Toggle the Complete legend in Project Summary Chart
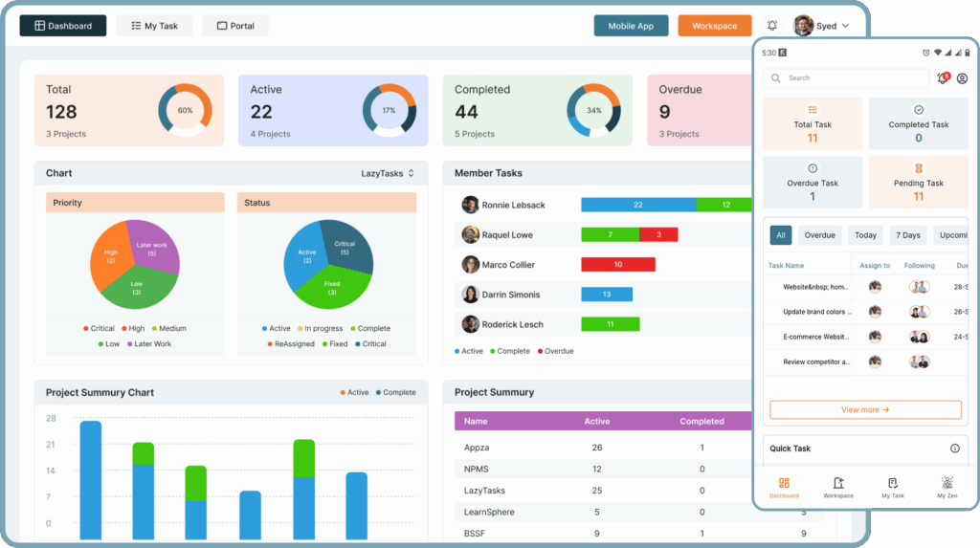The height and width of the screenshot is (548, 980). (394, 392)
